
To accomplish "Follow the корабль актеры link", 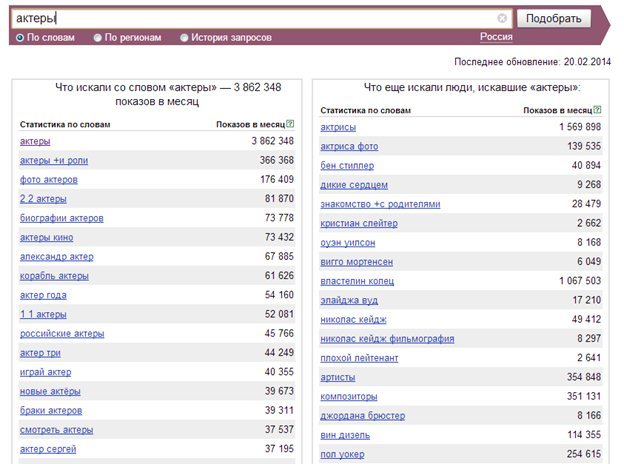I will tap(54, 276).
